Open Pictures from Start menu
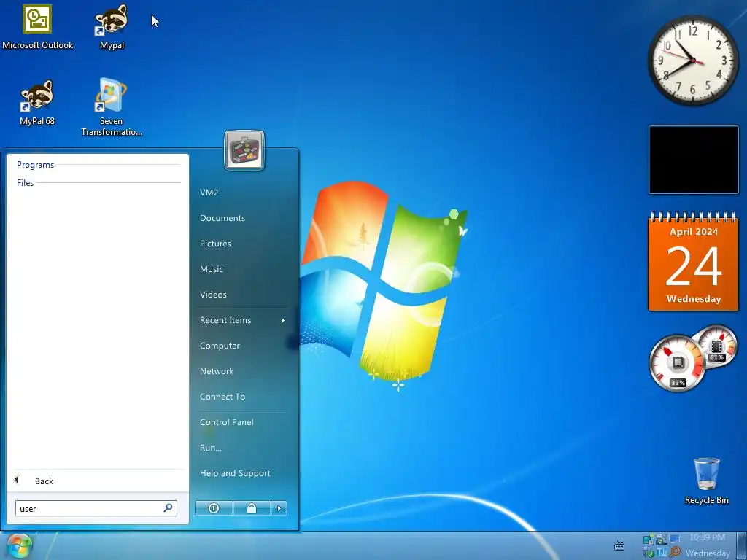This screenshot has height=560, width=747. pos(215,244)
